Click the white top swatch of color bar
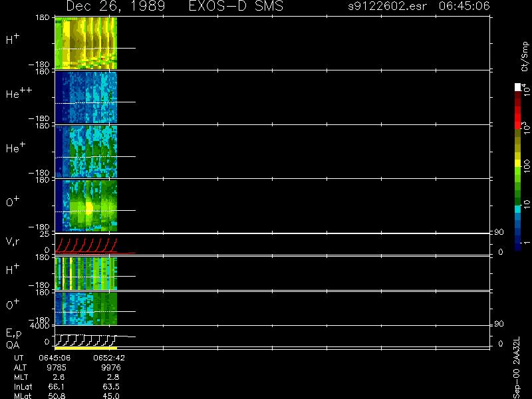The width and height of the screenshot is (532, 399). pyautogui.click(x=518, y=87)
